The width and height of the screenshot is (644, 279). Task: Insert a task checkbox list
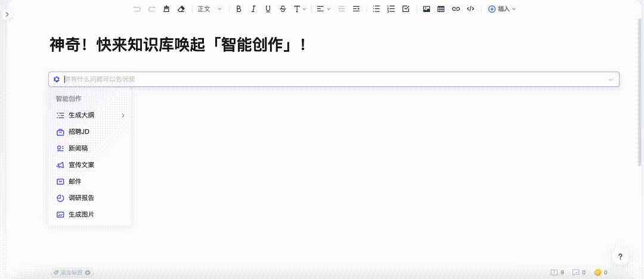[x=406, y=8]
